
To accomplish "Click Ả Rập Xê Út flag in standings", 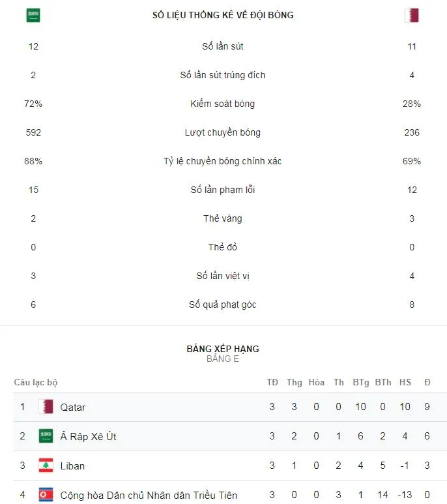I will [46, 436].
